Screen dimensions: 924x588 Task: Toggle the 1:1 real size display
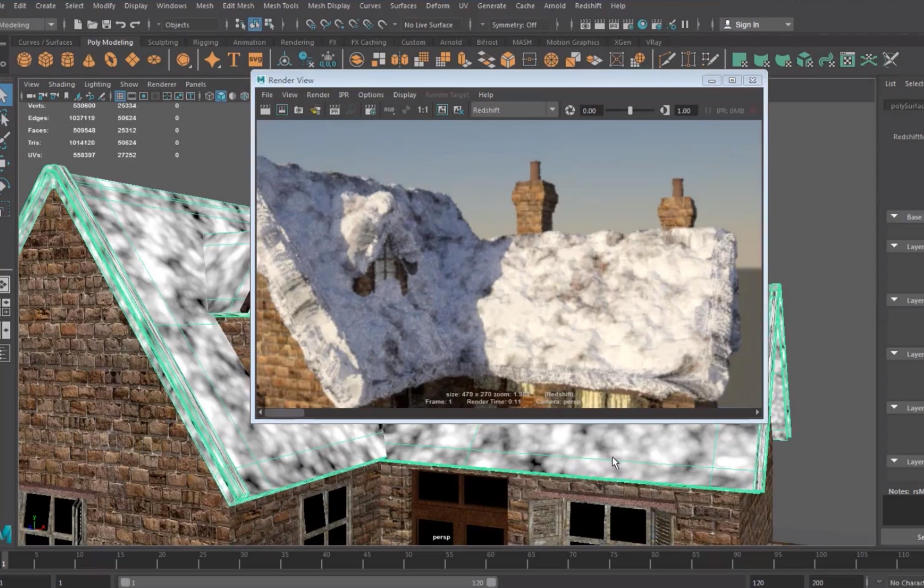422,110
